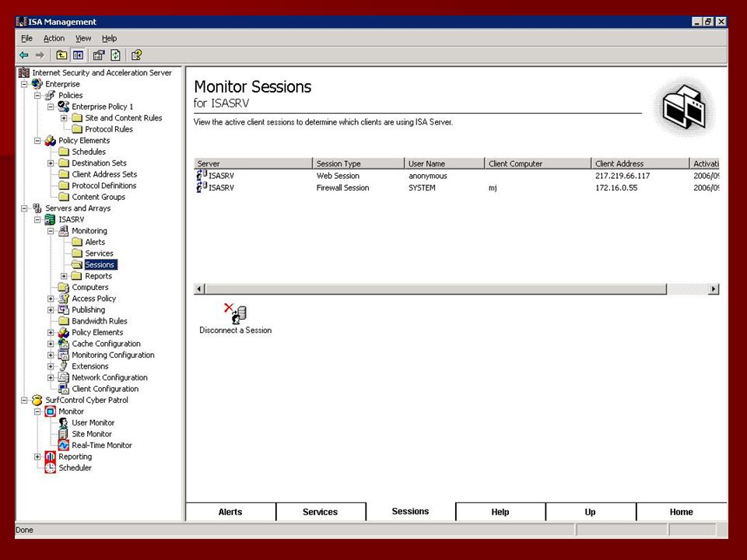Select the Monitoring node icon
Image resolution: width=747 pixels, height=560 pixels.
[x=63, y=231]
